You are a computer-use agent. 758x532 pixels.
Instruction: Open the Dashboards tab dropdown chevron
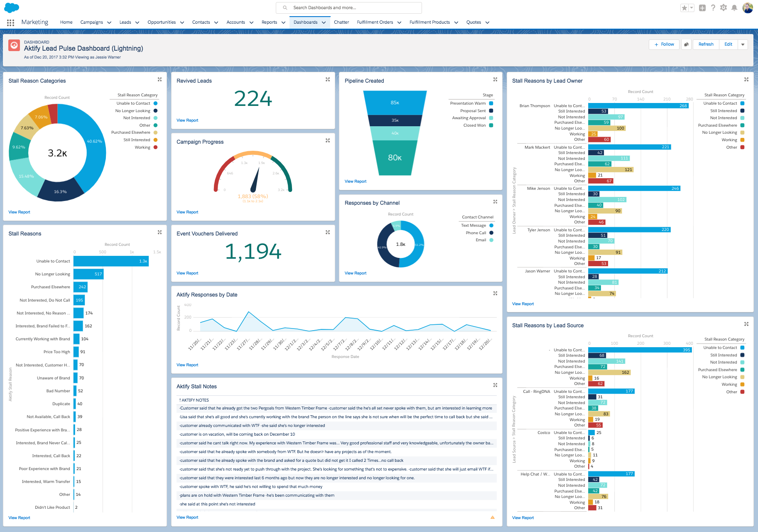(324, 22)
